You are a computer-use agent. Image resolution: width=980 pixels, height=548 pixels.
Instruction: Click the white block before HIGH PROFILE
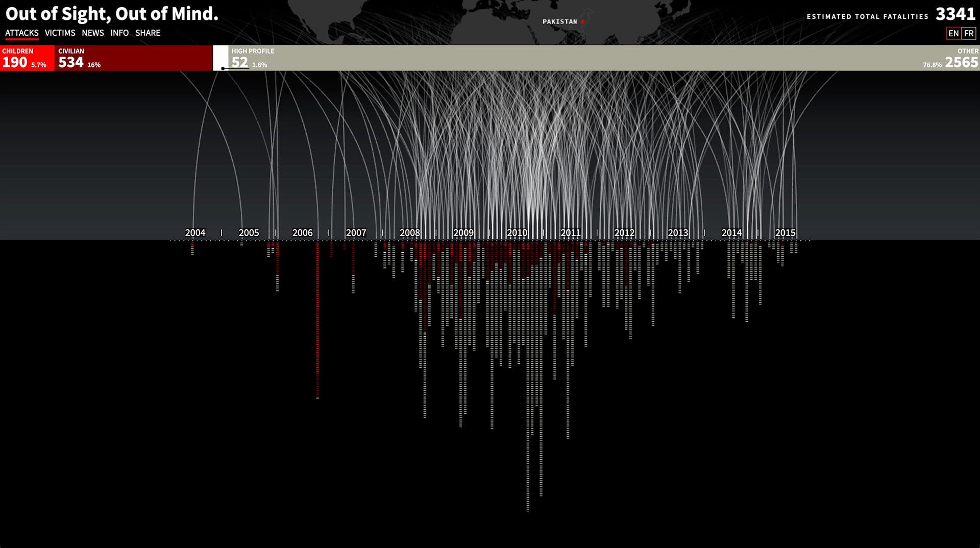coord(220,57)
